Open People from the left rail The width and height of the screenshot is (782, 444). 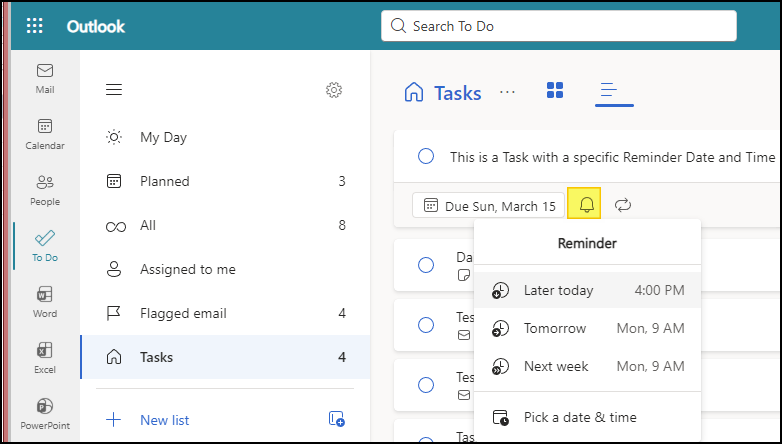pos(45,190)
